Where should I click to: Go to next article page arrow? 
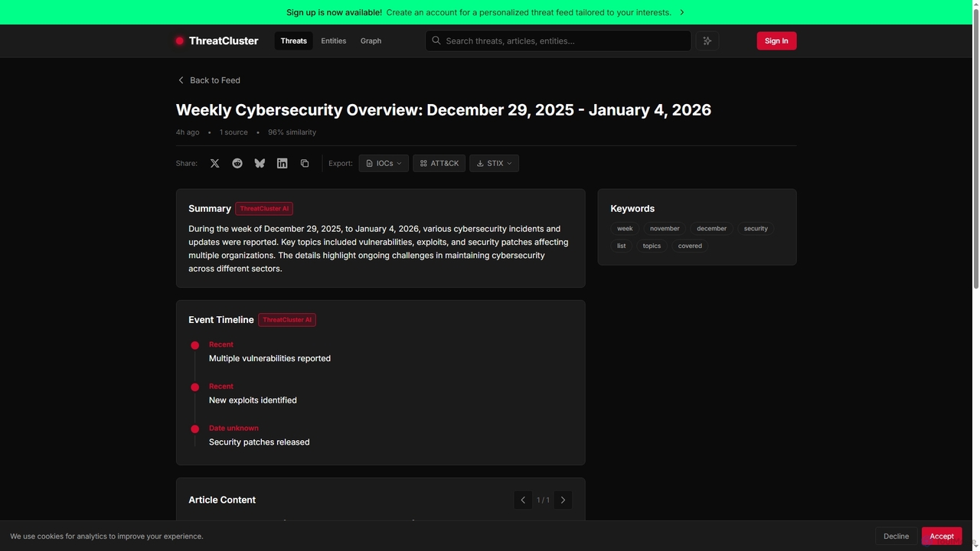click(563, 500)
